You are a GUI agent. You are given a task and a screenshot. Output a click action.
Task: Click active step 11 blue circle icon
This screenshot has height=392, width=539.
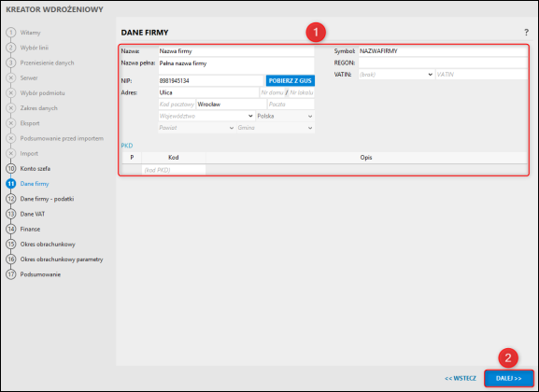[11, 184]
